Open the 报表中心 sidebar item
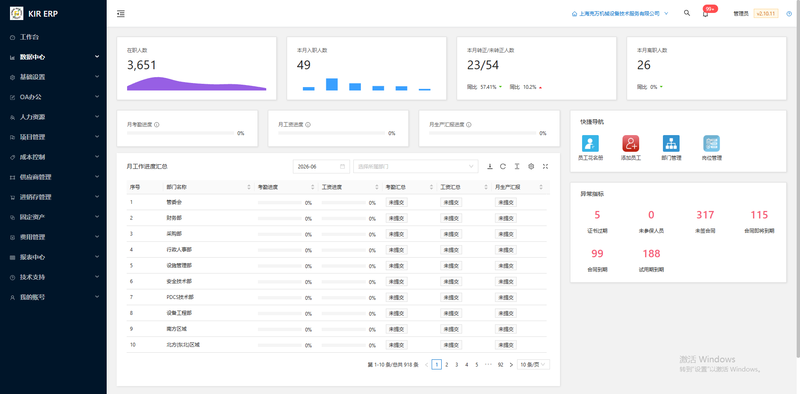 tap(54, 257)
